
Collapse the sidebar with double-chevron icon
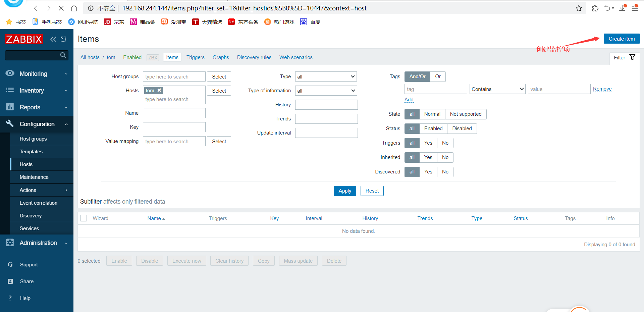coord(53,39)
